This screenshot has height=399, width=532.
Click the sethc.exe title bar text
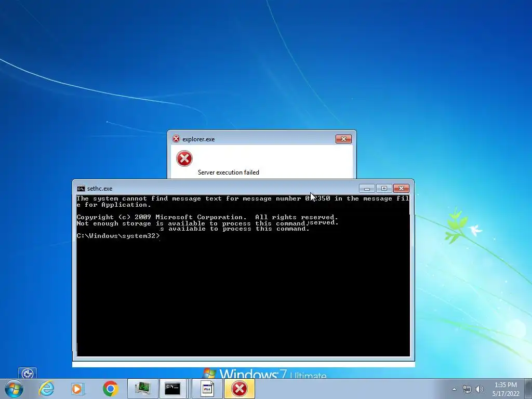[100, 189]
